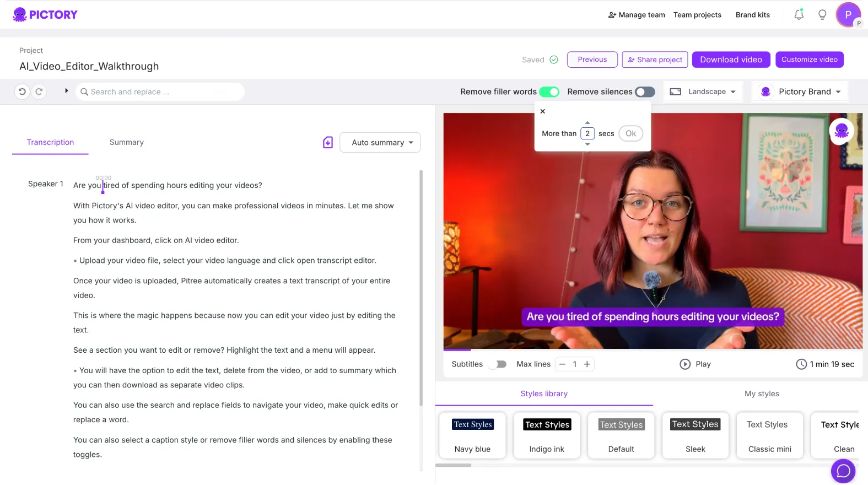Screen dimensions: 868x485
Task: Click the download transcript file icon
Action: pos(328,143)
